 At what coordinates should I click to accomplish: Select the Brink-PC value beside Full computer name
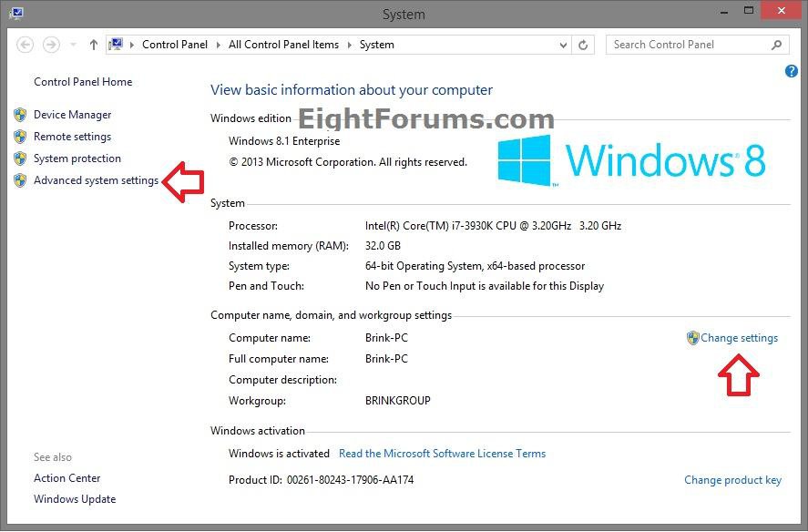pyautogui.click(x=386, y=359)
